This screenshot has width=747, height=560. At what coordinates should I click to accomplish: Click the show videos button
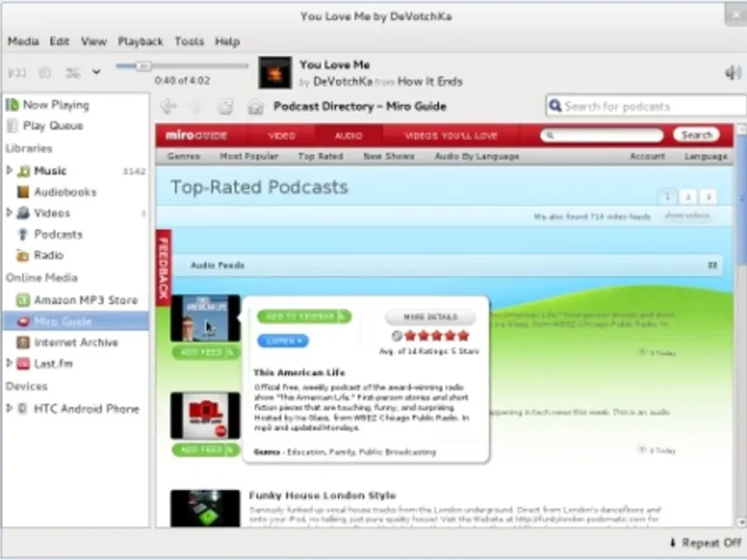[x=687, y=216]
